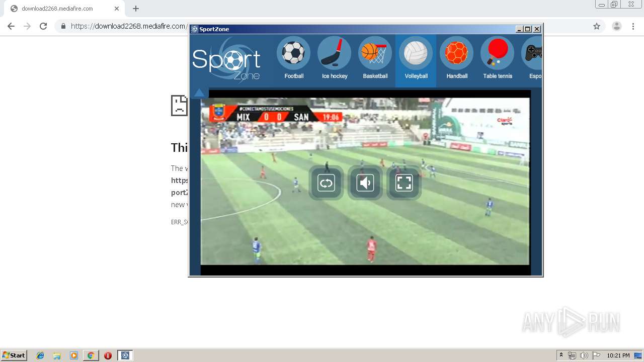644x362 pixels.
Task: Open Windows Explorer from the taskbar
Action: tap(57, 355)
